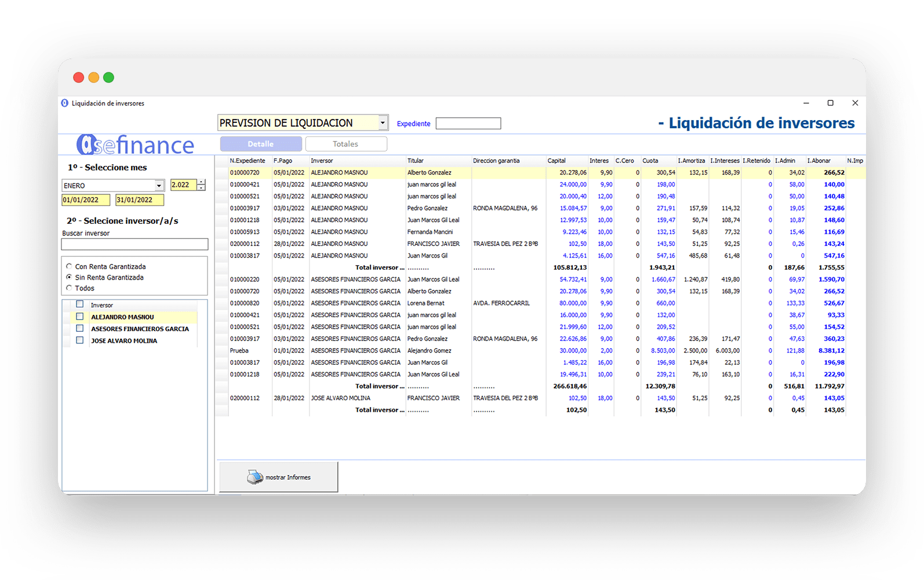The image size is (924, 580).
Task: Click the N.Imp column header
Action: [x=855, y=161]
